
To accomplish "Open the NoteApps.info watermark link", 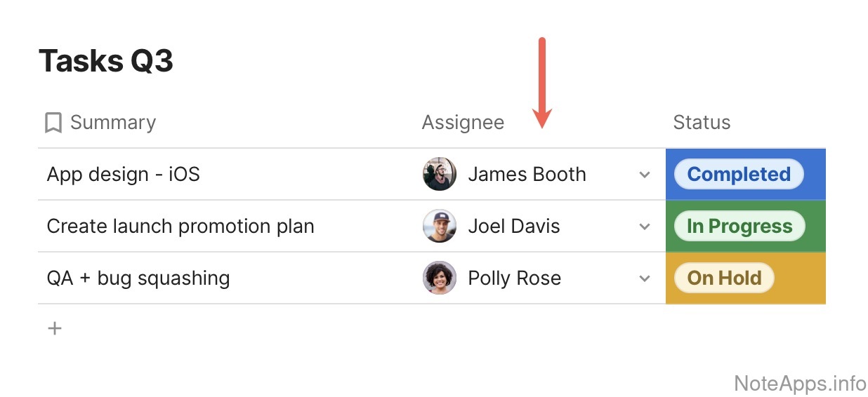I will coord(800,383).
